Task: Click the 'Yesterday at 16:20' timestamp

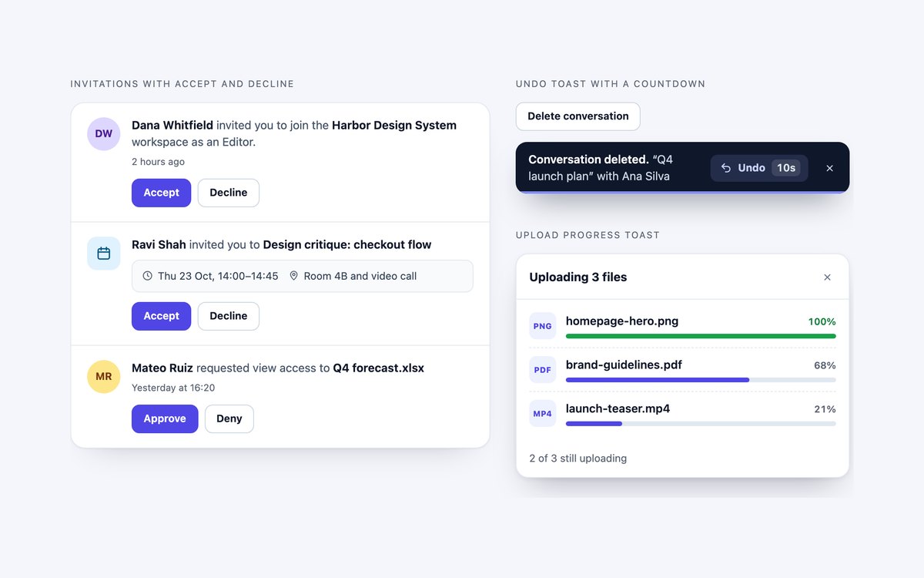Action: coord(173,388)
